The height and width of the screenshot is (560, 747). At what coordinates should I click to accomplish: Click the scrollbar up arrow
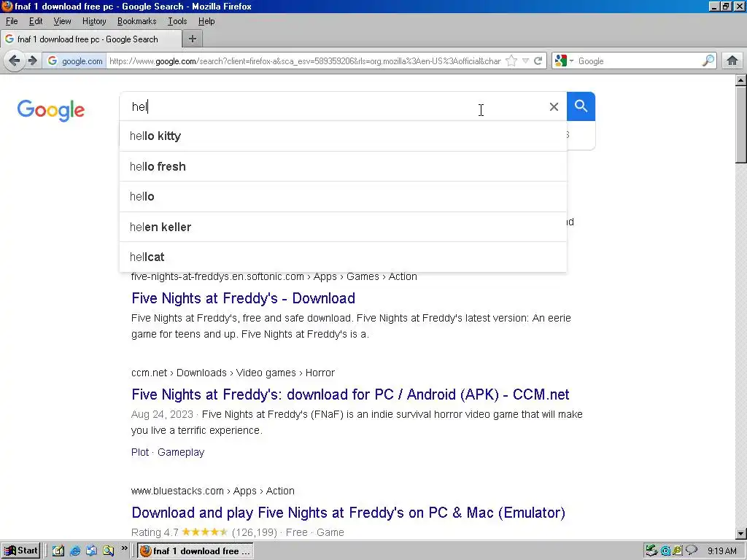[741, 80]
